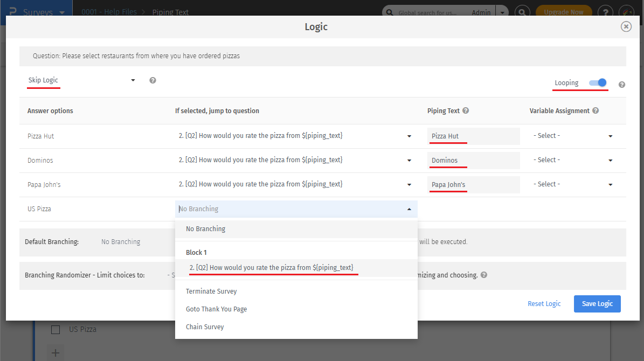Choose Terminate Survey option
This screenshot has height=361, width=644.
click(x=296, y=291)
